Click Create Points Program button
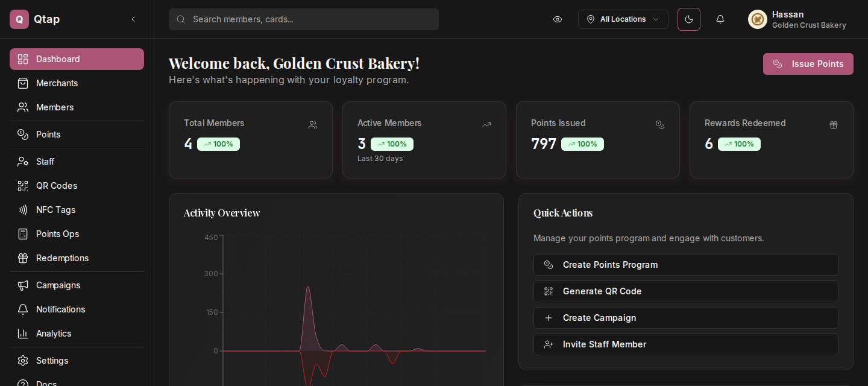Viewport: 868px width, 386px height. click(686, 265)
